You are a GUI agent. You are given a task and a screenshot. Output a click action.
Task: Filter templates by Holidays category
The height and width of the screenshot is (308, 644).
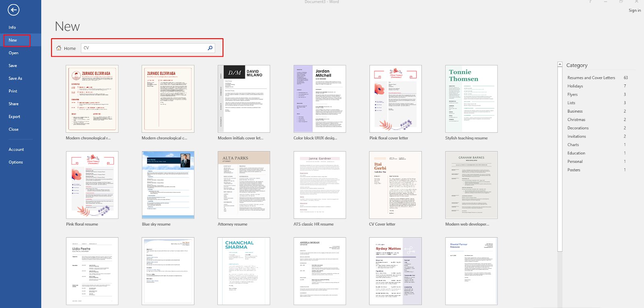tap(575, 86)
